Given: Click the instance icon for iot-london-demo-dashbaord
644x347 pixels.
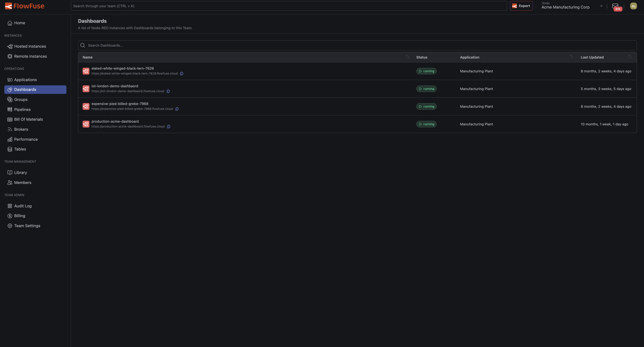Looking at the screenshot, I should [86, 89].
